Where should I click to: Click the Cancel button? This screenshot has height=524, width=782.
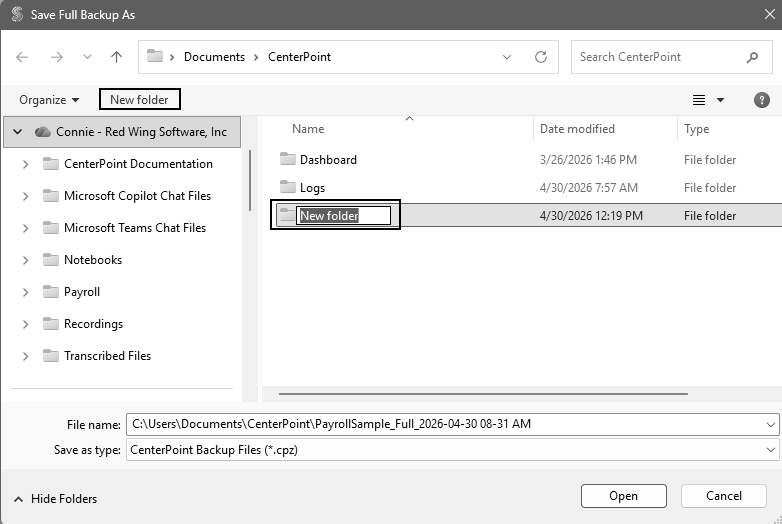pyautogui.click(x=724, y=496)
